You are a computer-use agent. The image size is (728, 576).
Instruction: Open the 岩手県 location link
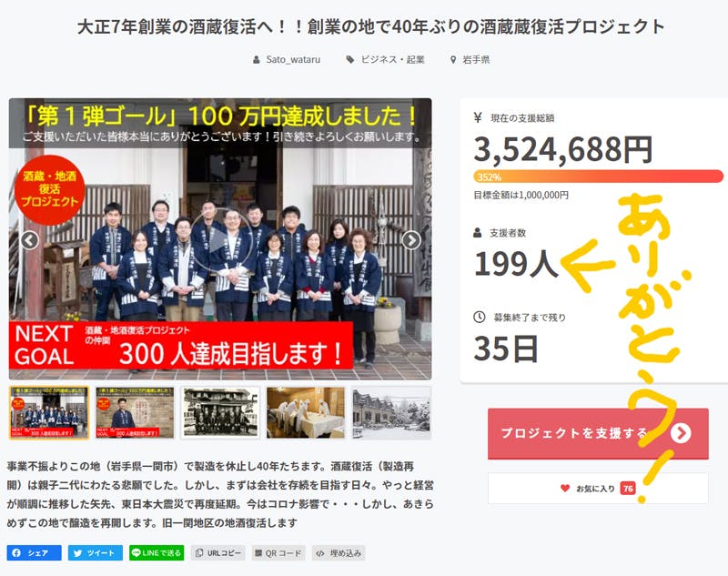coord(470,59)
